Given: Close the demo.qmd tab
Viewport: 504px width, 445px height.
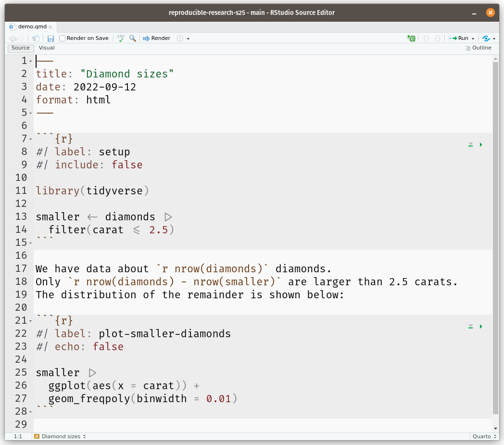Looking at the screenshot, I should (x=50, y=27).
